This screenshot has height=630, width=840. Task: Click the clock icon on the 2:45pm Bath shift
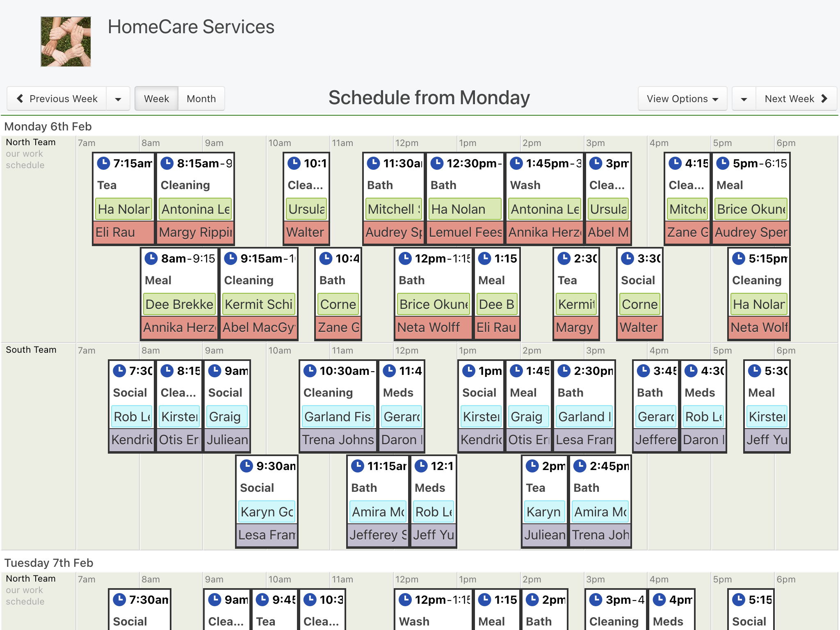point(580,466)
